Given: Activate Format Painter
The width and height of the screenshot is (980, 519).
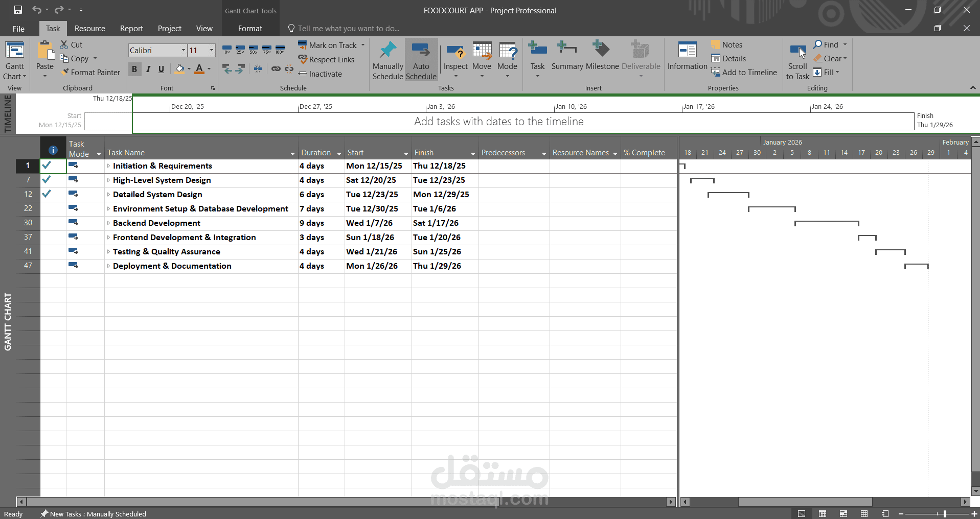Looking at the screenshot, I should point(90,73).
